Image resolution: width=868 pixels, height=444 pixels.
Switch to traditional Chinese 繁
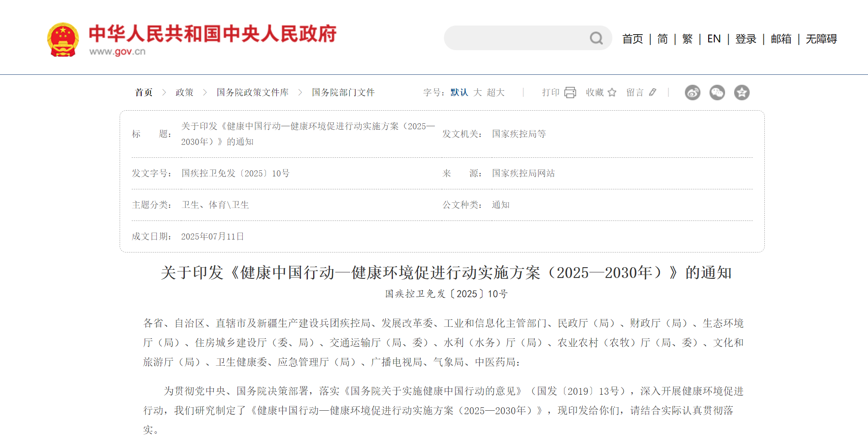pos(687,39)
